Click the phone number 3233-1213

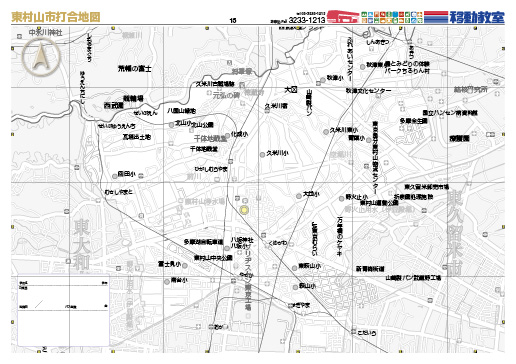click(x=307, y=20)
